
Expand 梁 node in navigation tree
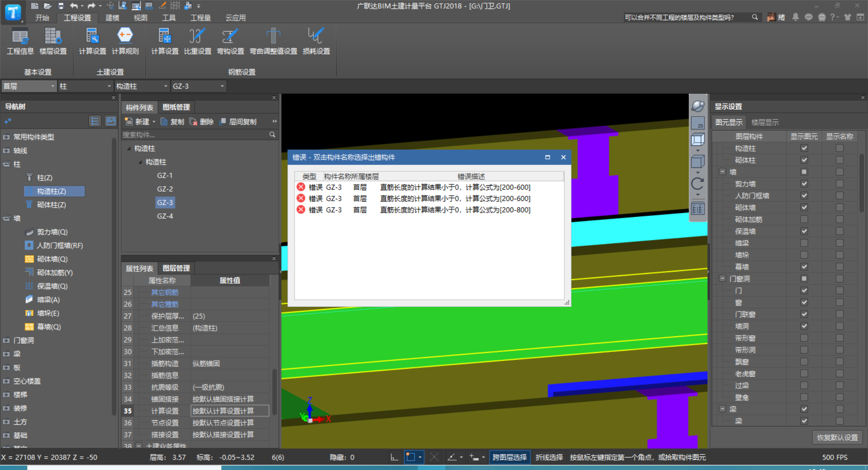tap(6, 354)
